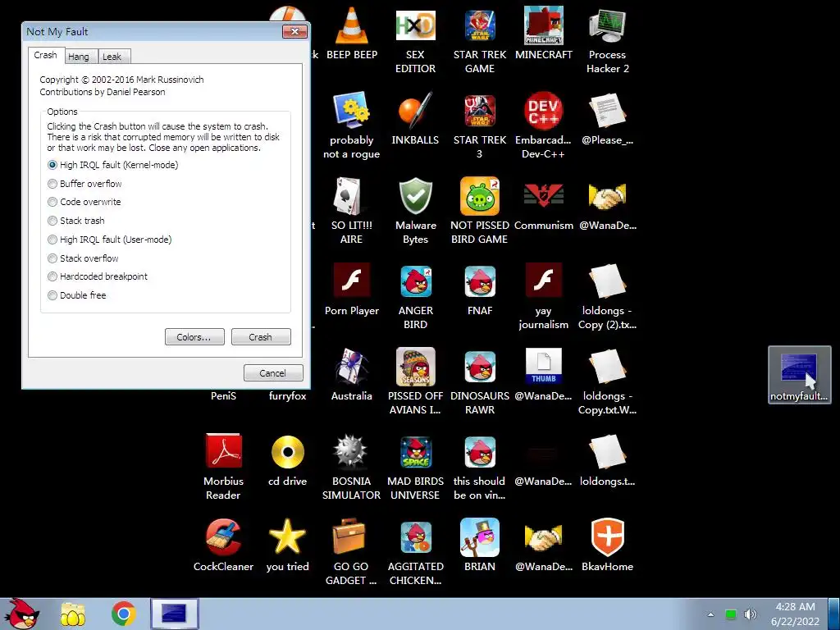This screenshot has height=630, width=840.
Task: Open the MINECRAFT desktop icon
Action: pyautogui.click(x=543, y=34)
